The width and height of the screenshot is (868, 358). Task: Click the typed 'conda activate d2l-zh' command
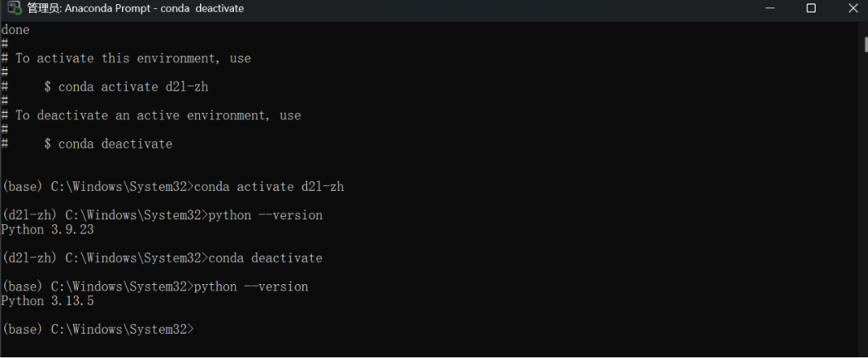tap(269, 187)
